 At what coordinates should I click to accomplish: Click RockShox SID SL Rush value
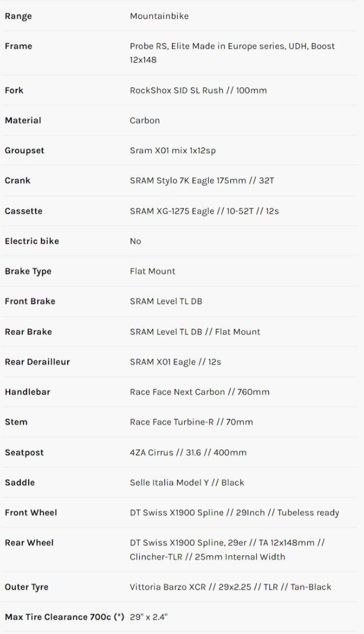point(198,90)
